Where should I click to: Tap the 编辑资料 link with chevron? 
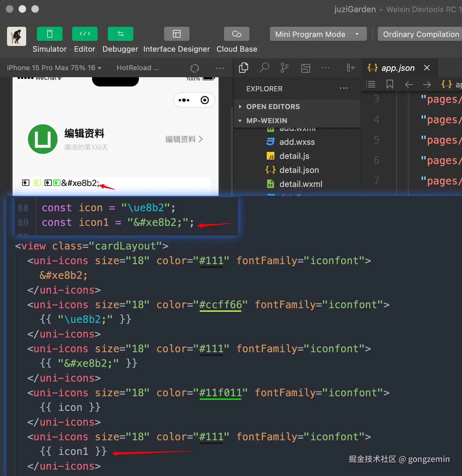tap(184, 139)
